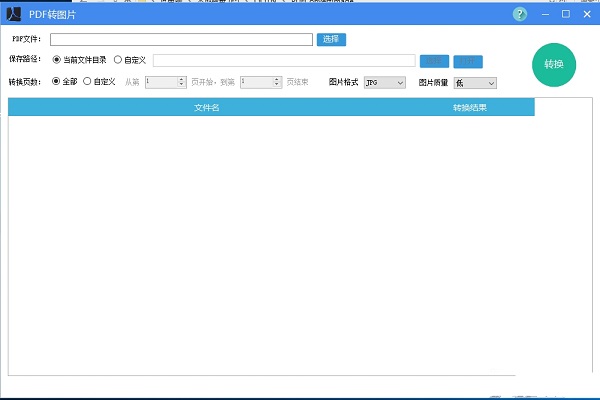Select 自定义 radio for save path
Viewport: 600px width, 400px height.
(118, 60)
